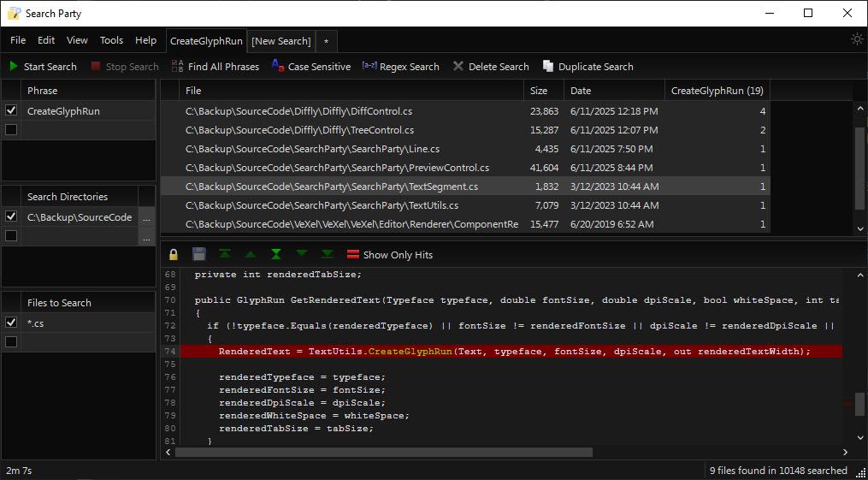Click Duplicate Search pages icon
Screen dimensions: 868x480
pyautogui.click(x=548, y=67)
